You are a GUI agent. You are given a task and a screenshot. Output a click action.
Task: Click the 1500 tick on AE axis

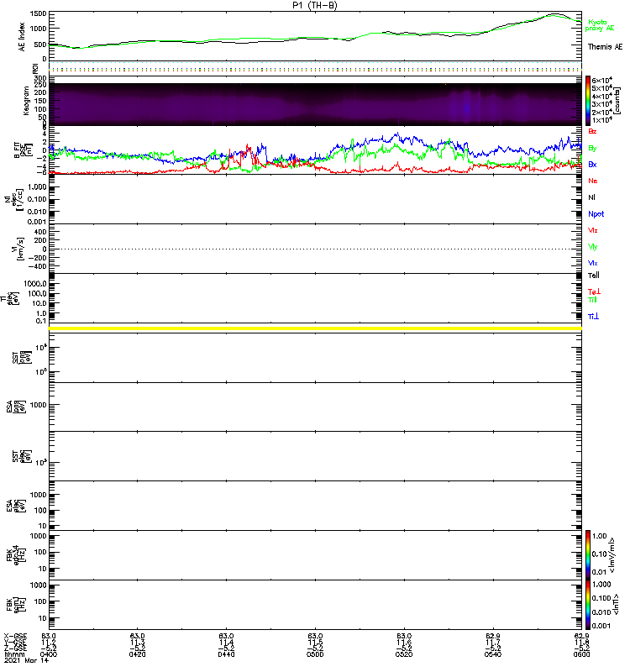[x=38, y=13]
